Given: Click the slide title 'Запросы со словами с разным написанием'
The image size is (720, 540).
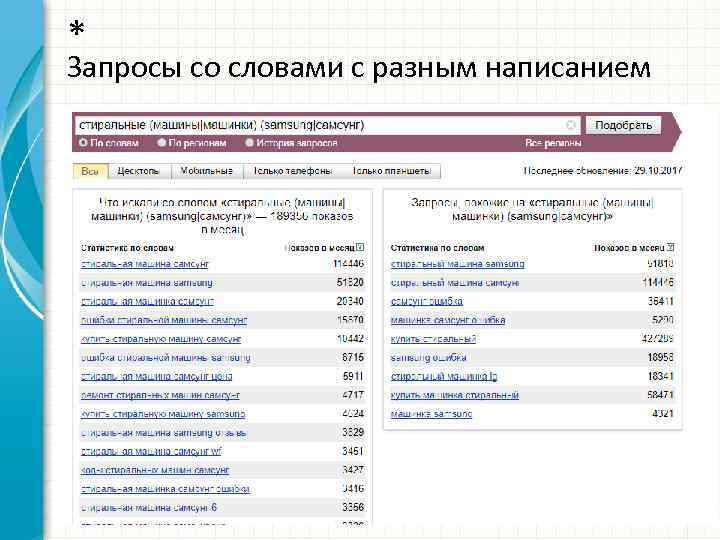Looking at the screenshot, I should point(359,68).
